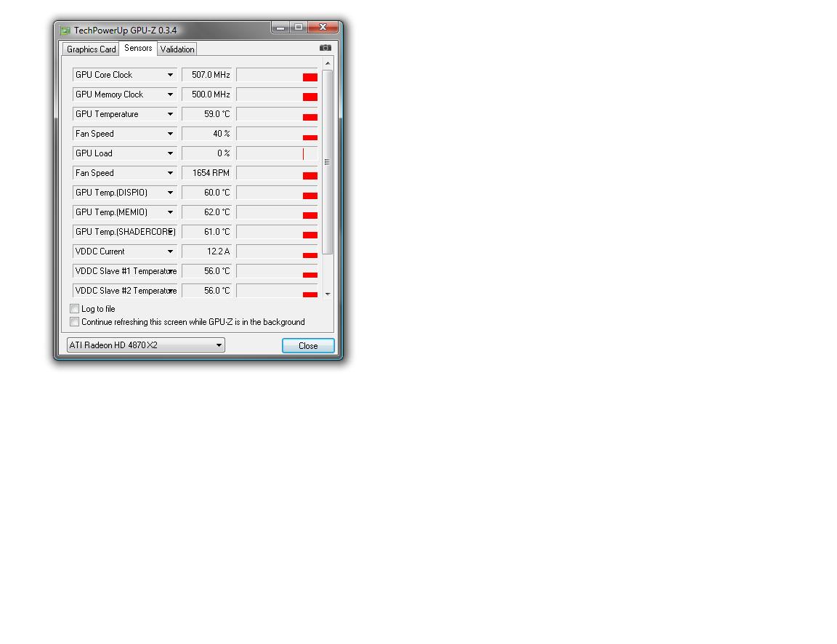Open the ATI Radeon HD 4870 X2 selector
Image resolution: width=837 pixels, height=644 pixels.
pos(146,345)
